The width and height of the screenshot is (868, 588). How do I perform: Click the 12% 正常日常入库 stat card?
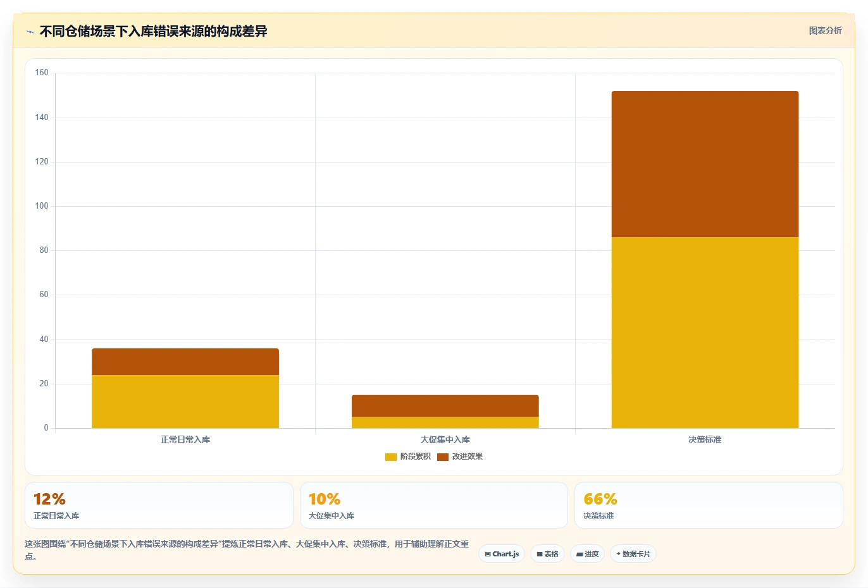click(x=159, y=505)
